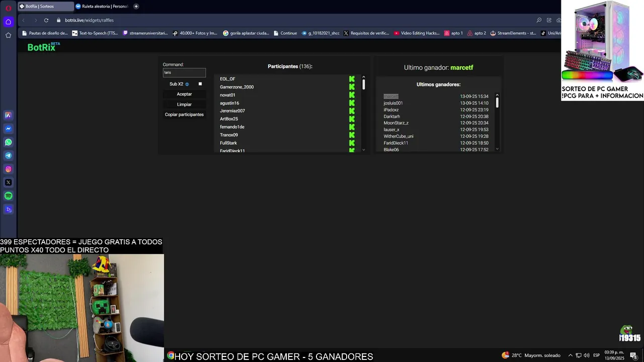Switch to BotRix | Sorteos tab
Image resolution: width=644 pixels, height=362 pixels.
pos(46,7)
